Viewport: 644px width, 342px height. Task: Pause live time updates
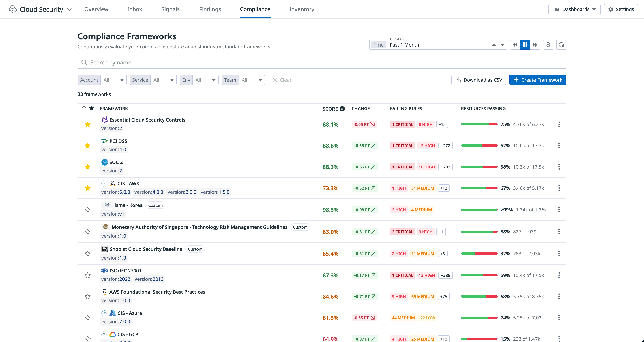(525, 45)
